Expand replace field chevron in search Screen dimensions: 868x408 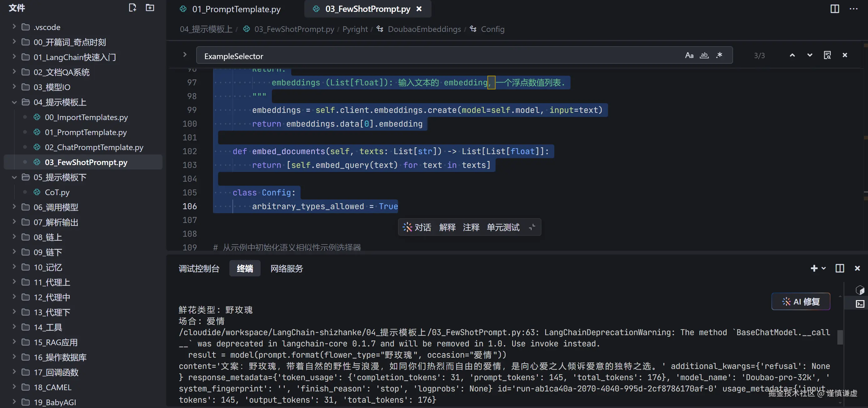click(185, 55)
